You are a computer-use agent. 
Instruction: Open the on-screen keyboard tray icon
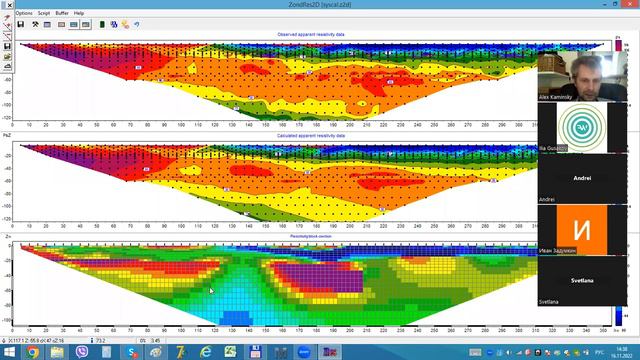475,352
